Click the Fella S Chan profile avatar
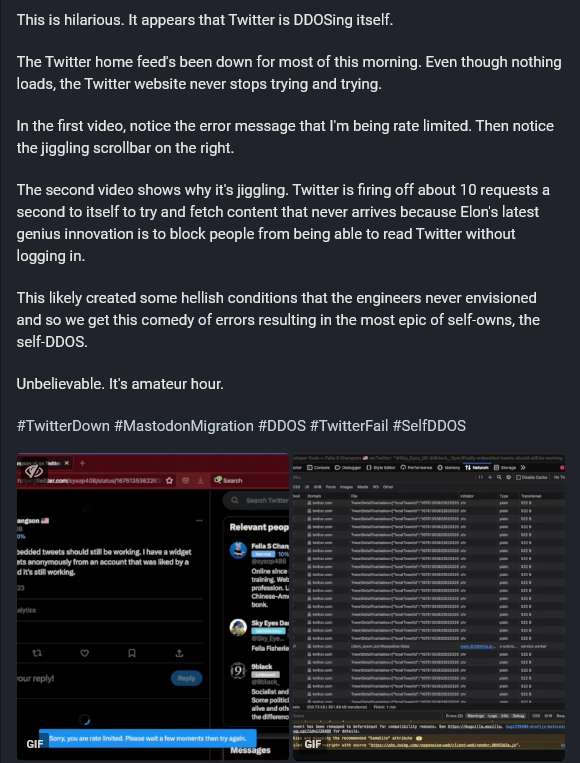The width and height of the screenshot is (580, 763). [238, 550]
